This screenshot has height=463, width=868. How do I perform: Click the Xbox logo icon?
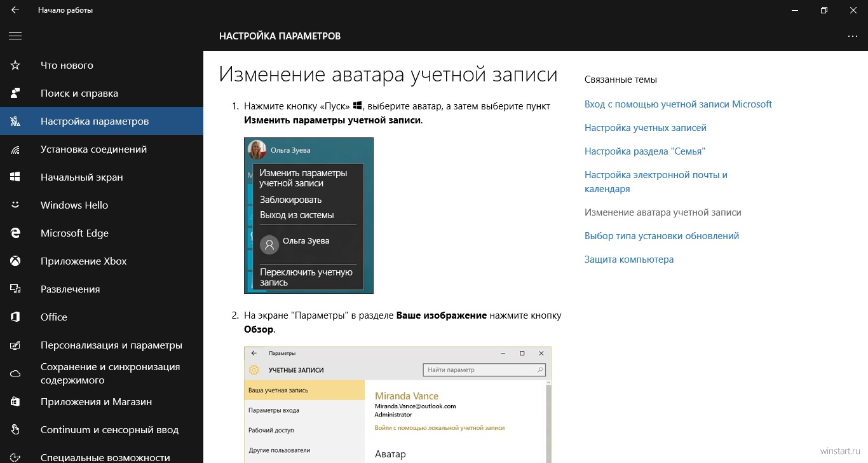tap(15, 261)
